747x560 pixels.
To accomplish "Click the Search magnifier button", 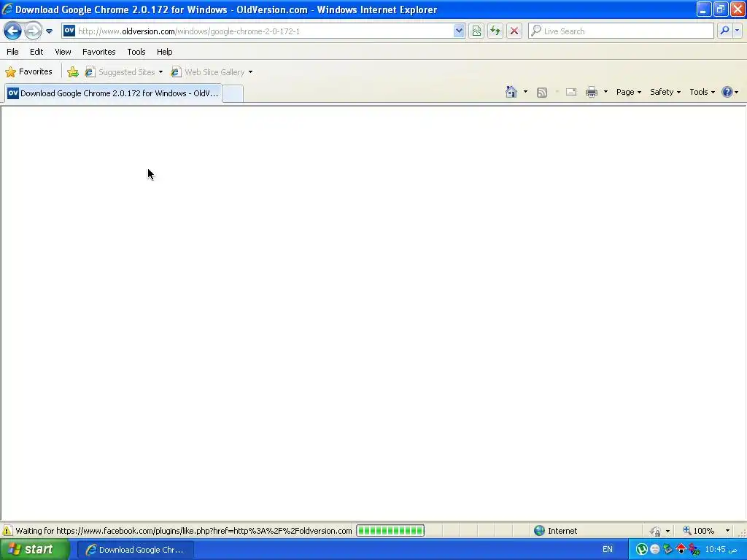I will pos(724,31).
